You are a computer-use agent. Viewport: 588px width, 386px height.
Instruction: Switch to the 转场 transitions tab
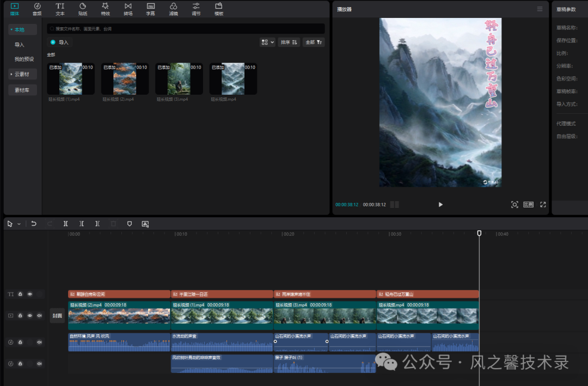(x=128, y=9)
